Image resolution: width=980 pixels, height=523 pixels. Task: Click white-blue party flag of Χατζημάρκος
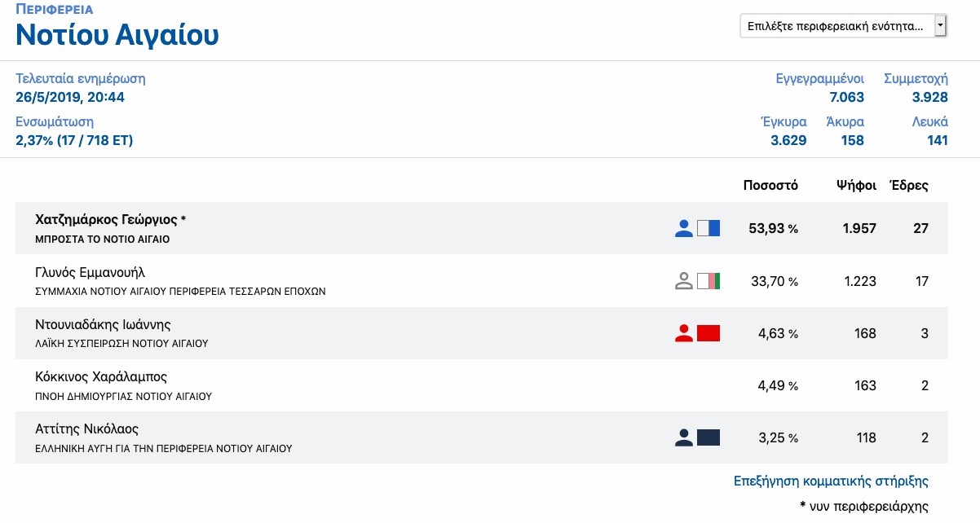click(709, 228)
